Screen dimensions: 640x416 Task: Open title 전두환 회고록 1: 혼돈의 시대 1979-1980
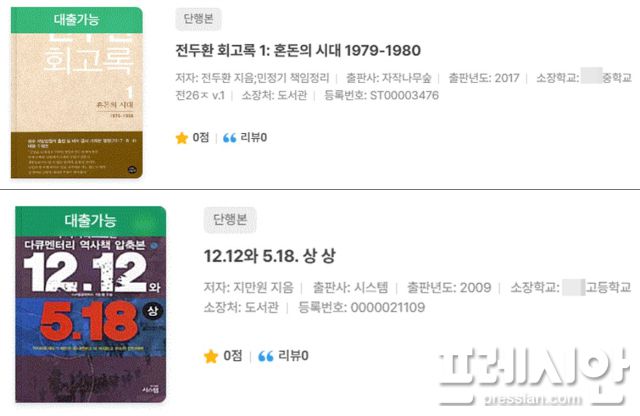[298, 51]
